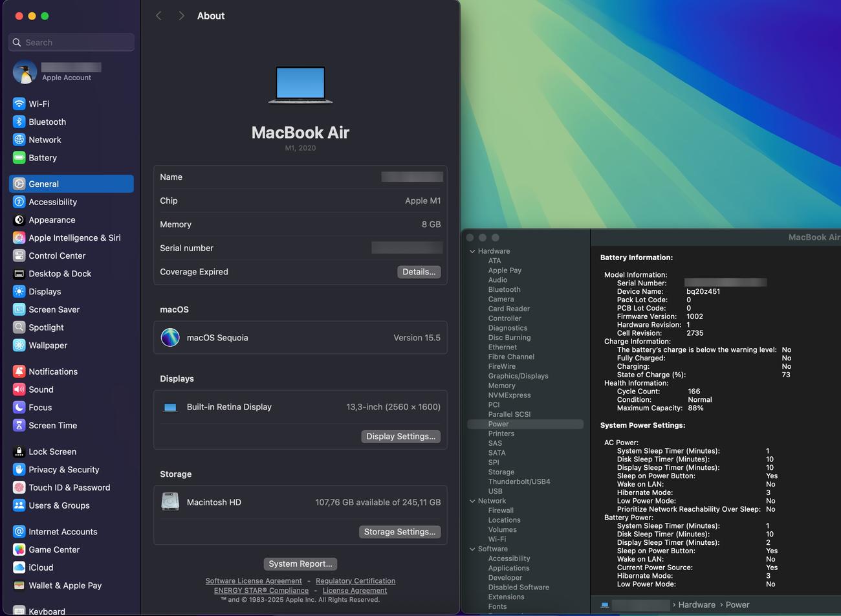Click the macOS Sequoia logo icon
The image size is (841, 616).
click(x=170, y=338)
